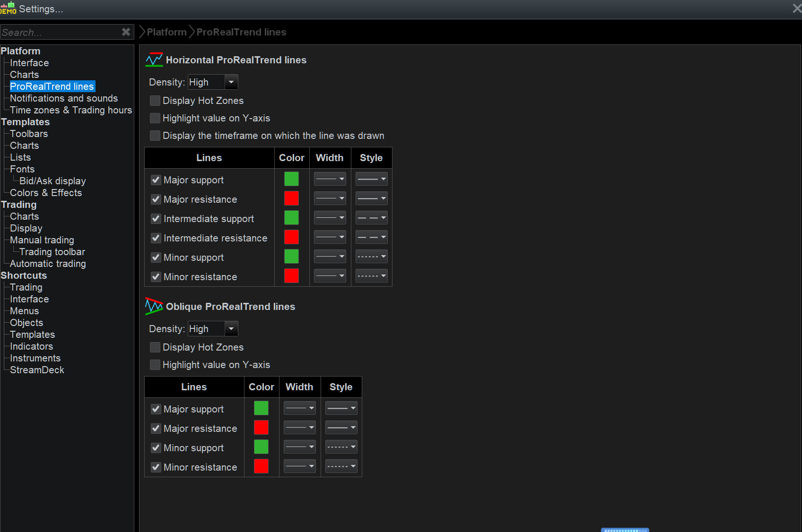Open the oblique lines Density dropdown
This screenshot has height=532, width=802.
click(213, 329)
